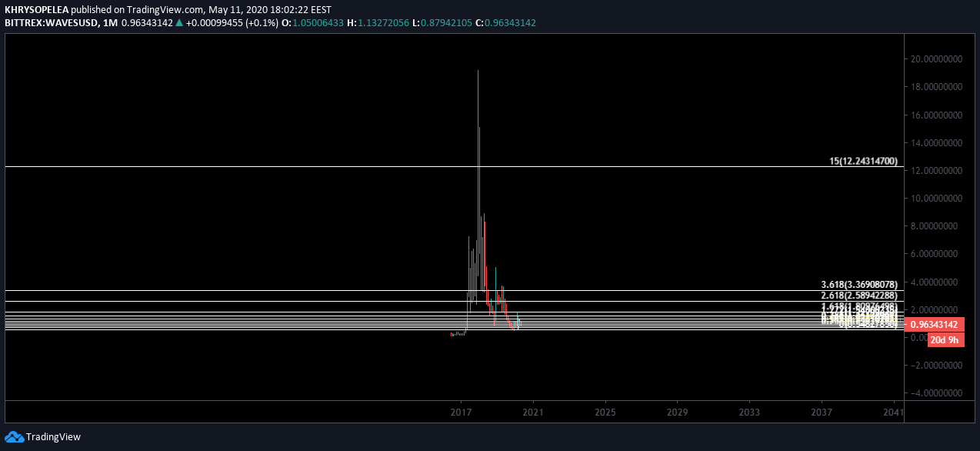Image resolution: width=980 pixels, height=451 pixels.
Task: Click the 20.00000000 price axis label
Action: coord(935,59)
